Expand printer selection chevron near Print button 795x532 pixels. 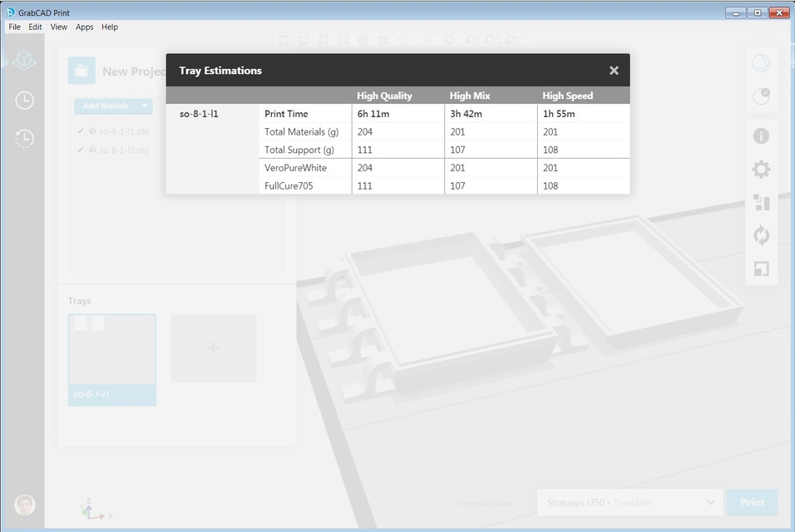click(711, 502)
